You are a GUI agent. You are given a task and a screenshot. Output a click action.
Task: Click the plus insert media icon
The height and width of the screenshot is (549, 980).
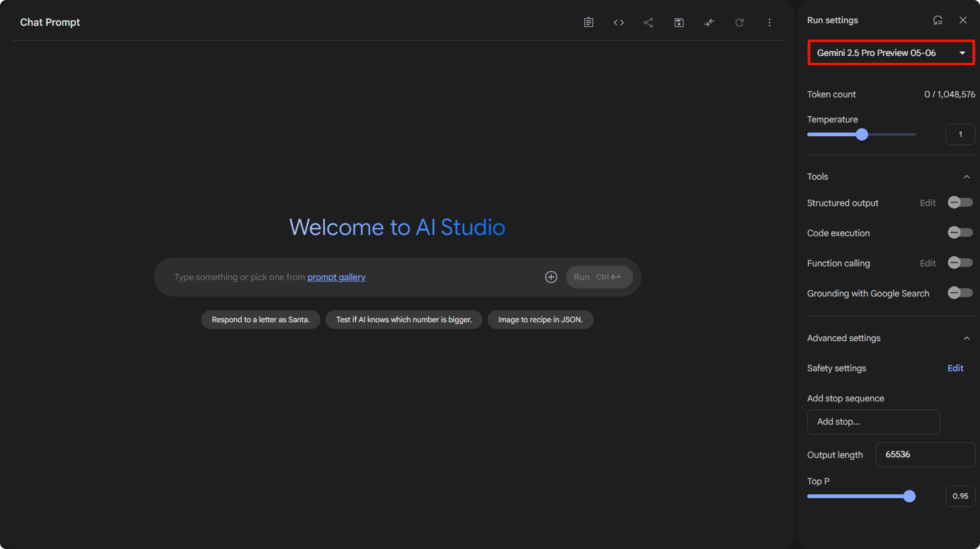[551, 277]
